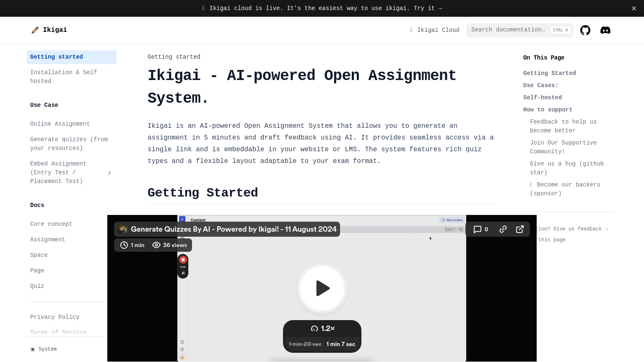The height and width of the screenshot is (362, 644).
Task: Open video in new tab icon
Action: pos(520,229)
